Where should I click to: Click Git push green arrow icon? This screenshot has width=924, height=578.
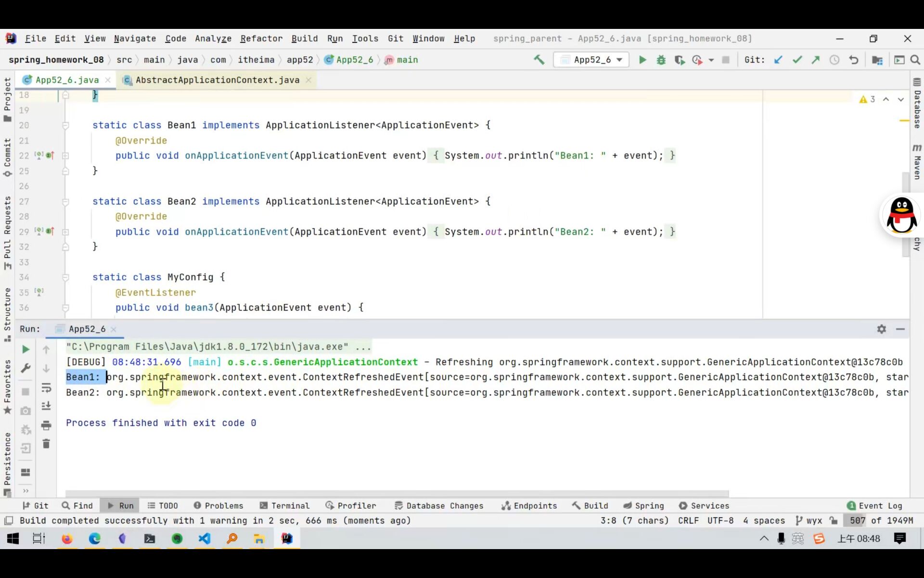click(x=816, y=60)
